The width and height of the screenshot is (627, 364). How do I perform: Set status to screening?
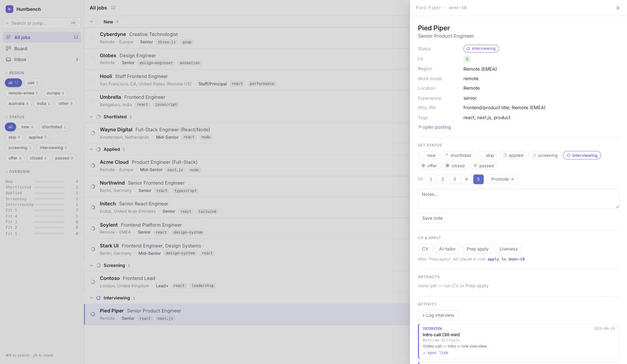coord(545,155)
